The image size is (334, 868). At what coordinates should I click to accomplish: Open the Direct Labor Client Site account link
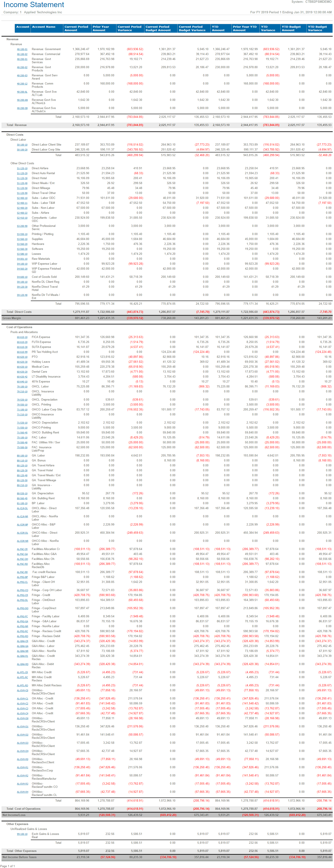point(22,144)
